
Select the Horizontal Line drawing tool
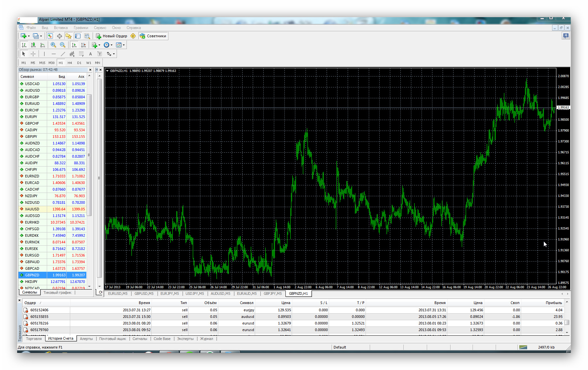[53, 54]
